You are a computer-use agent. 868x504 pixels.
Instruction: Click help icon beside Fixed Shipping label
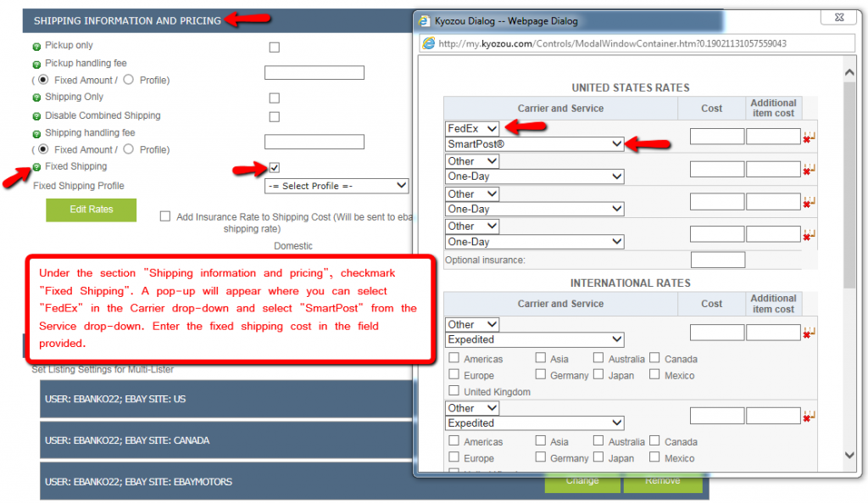[36, 167]
